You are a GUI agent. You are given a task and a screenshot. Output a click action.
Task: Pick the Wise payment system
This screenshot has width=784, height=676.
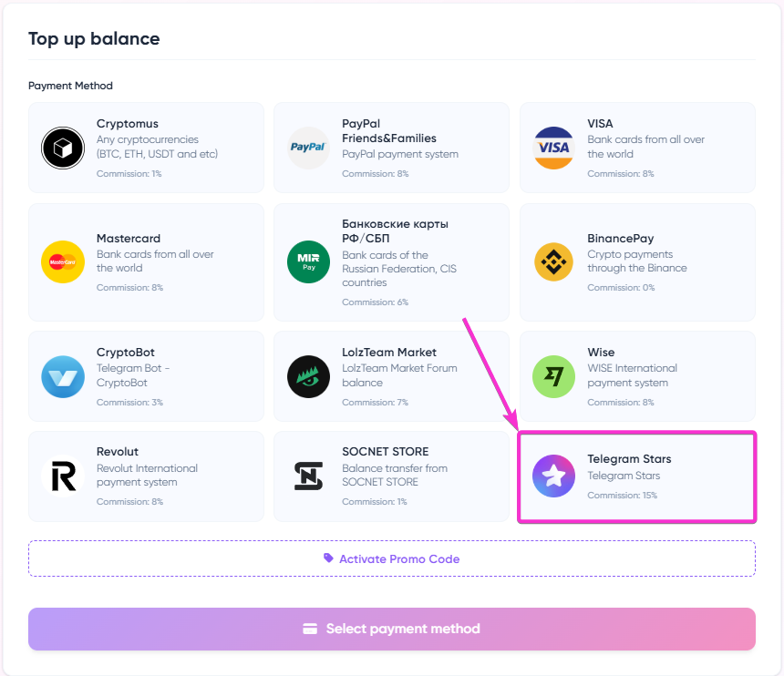[637, 376]
